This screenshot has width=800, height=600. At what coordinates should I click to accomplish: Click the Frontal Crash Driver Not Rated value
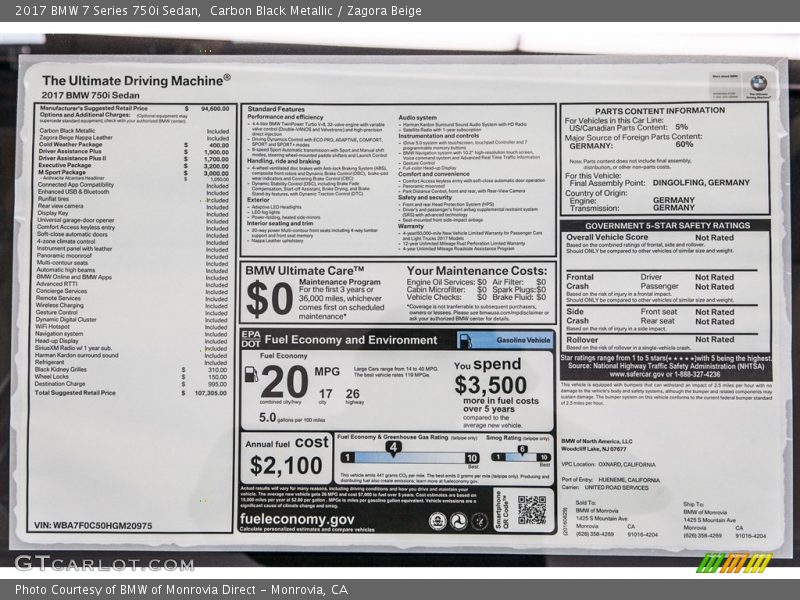click(x=714, y=278)
